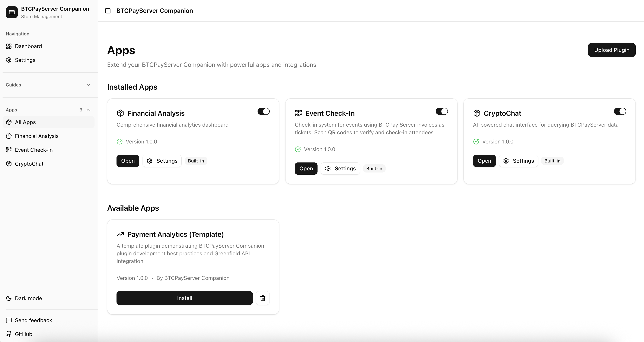
Task: Expand the Guides section chevron
Action: tap(88, 85)
